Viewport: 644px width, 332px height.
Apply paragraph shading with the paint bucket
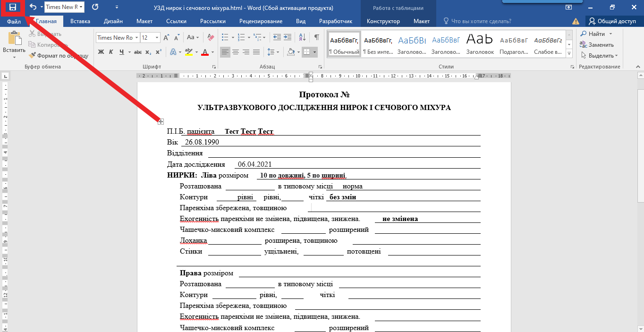(291, 52)
